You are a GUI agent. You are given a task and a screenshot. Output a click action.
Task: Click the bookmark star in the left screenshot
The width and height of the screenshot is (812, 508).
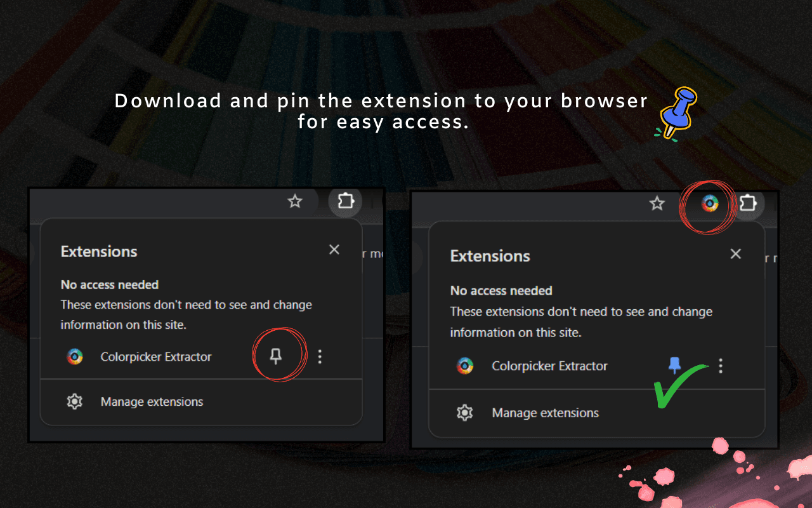tap(295, 202)
